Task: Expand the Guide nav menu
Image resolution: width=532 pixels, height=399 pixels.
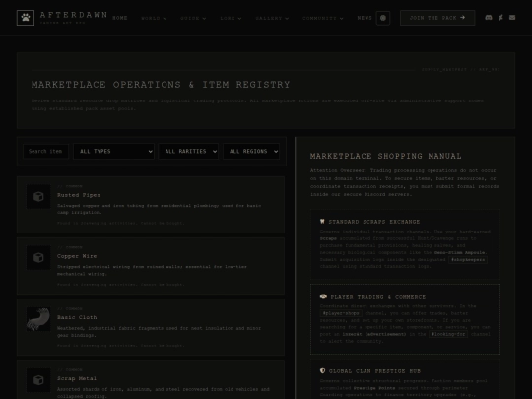Action: [x=193, y=18]
